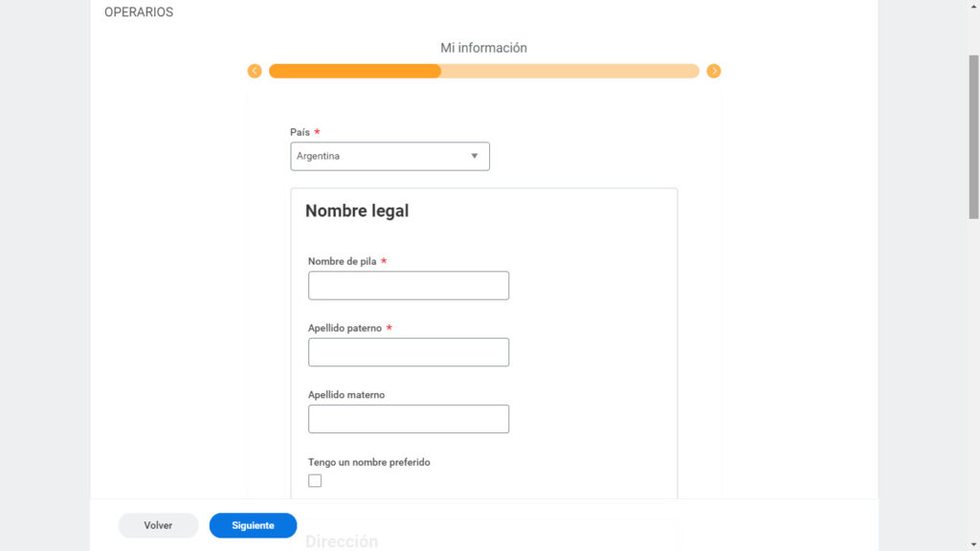
Task: Click the OPERARIOS header text
Action: [139, 12]
